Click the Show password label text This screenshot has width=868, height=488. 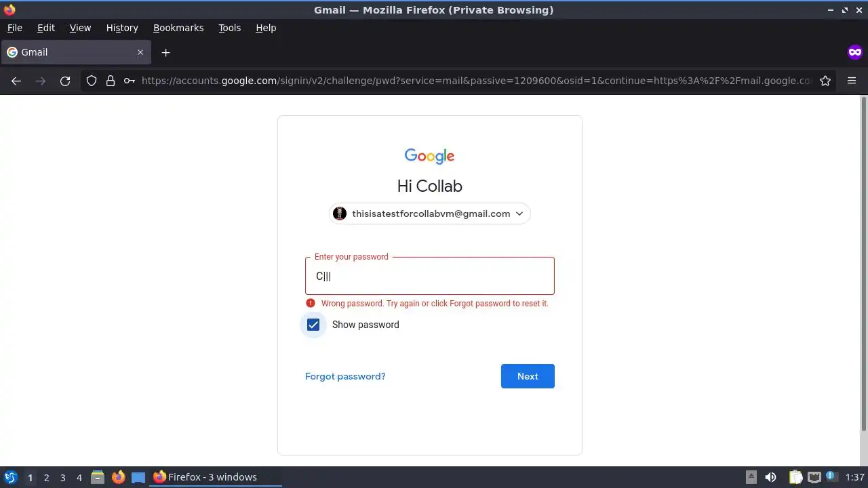[x=366, y=325]
